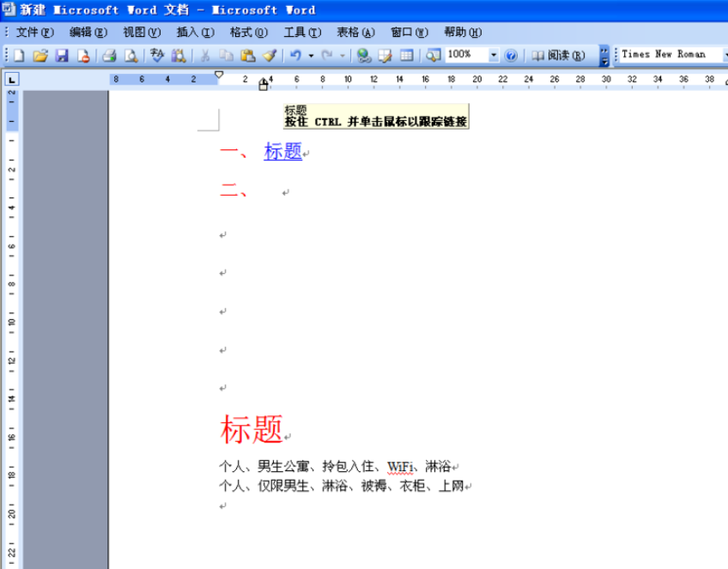The image size is (728, 569).
Task: Create a new blank document
Action: (x=19, y=56)
